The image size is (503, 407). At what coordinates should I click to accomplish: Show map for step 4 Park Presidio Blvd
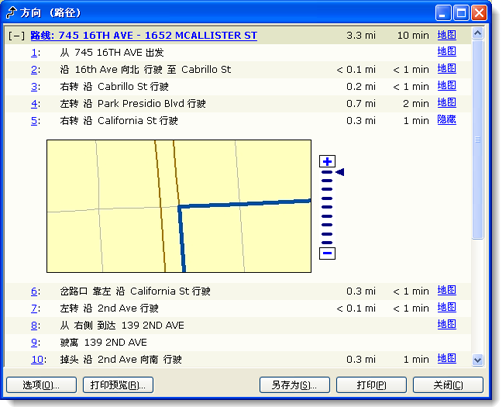click(x=446, y=103)
